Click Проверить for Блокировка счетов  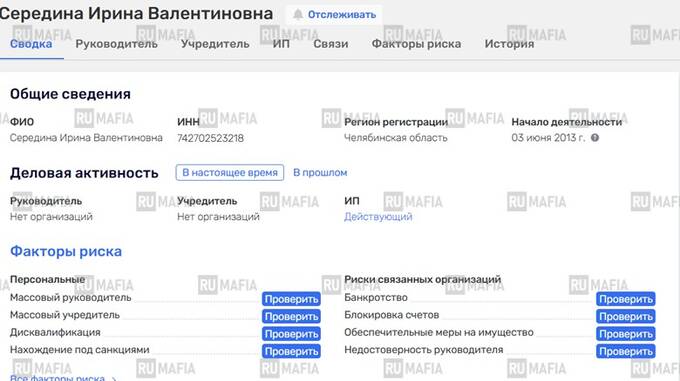tap(626, 316)
